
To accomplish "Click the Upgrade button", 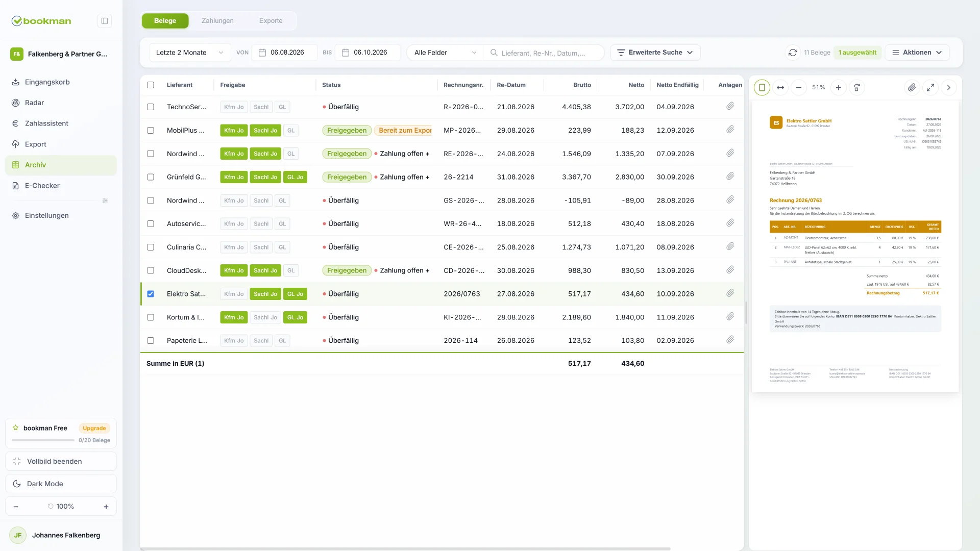I will (x=94, y=429).
